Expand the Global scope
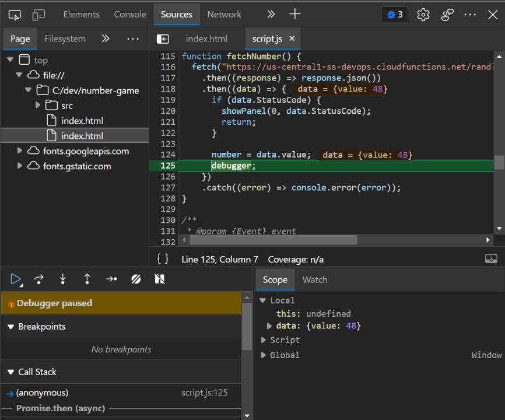The image size is (505, 420). (263, 355)
